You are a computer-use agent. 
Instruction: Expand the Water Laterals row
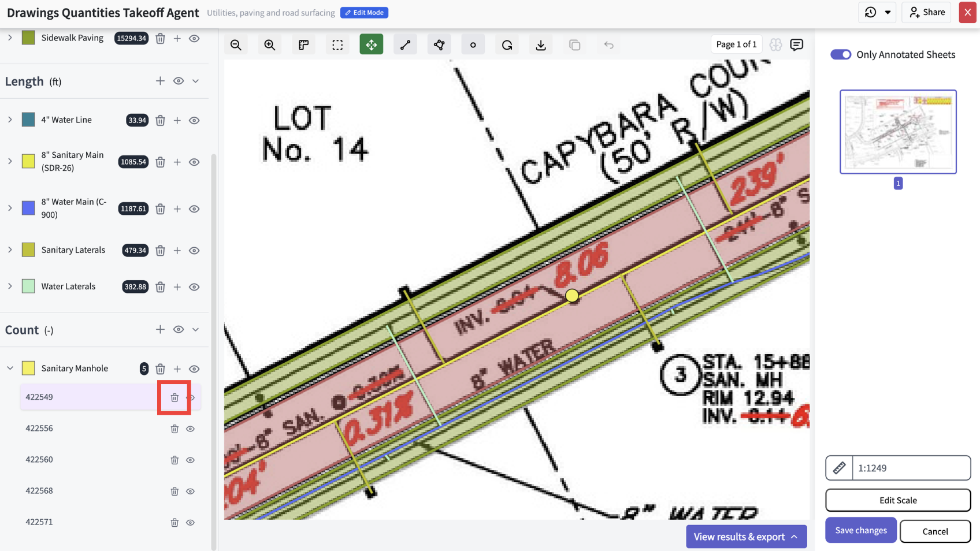10,286
